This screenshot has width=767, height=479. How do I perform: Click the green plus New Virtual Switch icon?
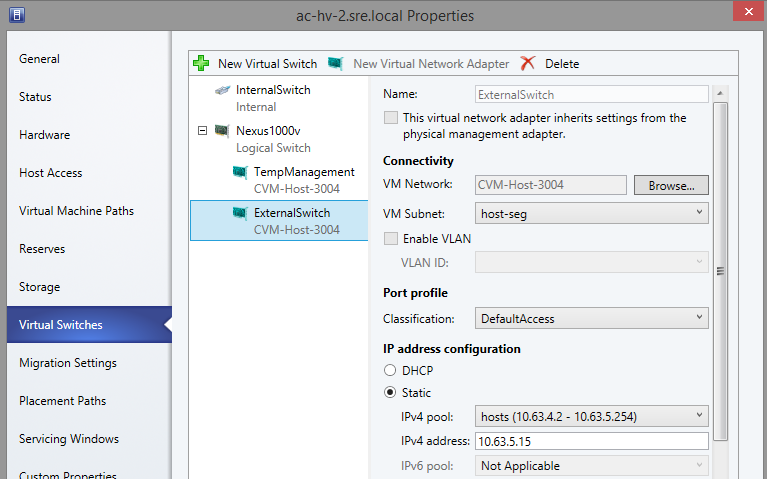point(201,63)
